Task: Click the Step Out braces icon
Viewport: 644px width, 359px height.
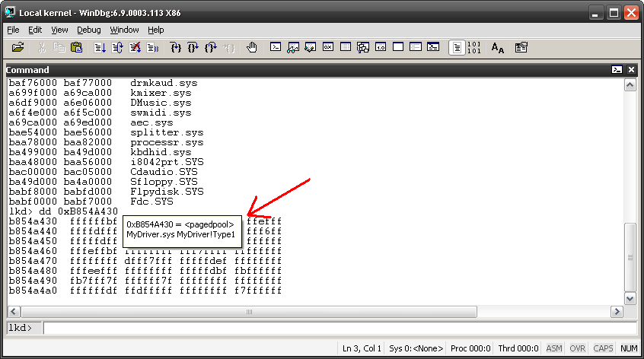Action: (211, 47)
